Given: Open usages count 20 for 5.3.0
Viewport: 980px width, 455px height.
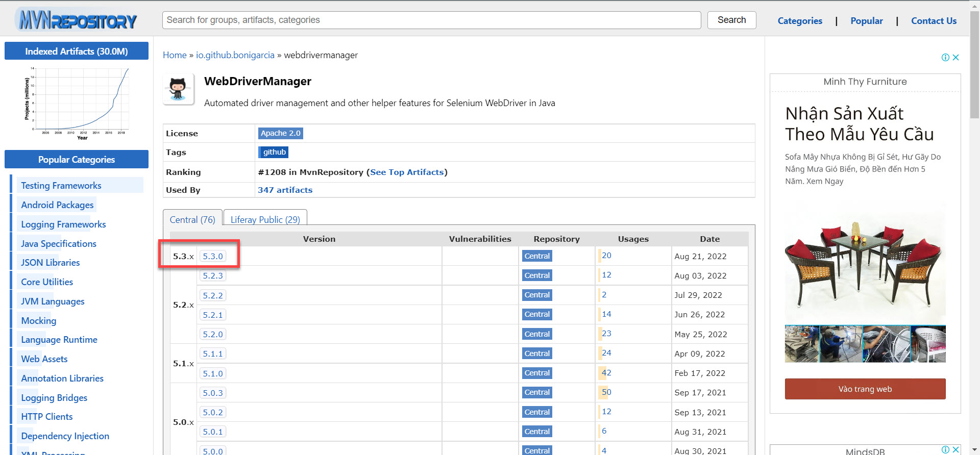Looking at the screenshot, I should (x=606, y=256).
